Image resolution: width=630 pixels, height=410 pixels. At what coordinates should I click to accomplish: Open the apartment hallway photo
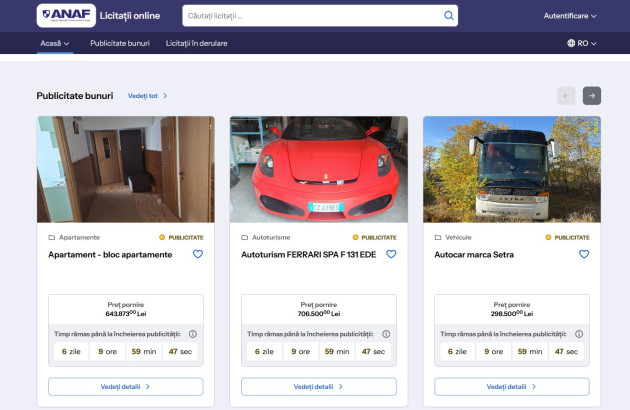126,169
